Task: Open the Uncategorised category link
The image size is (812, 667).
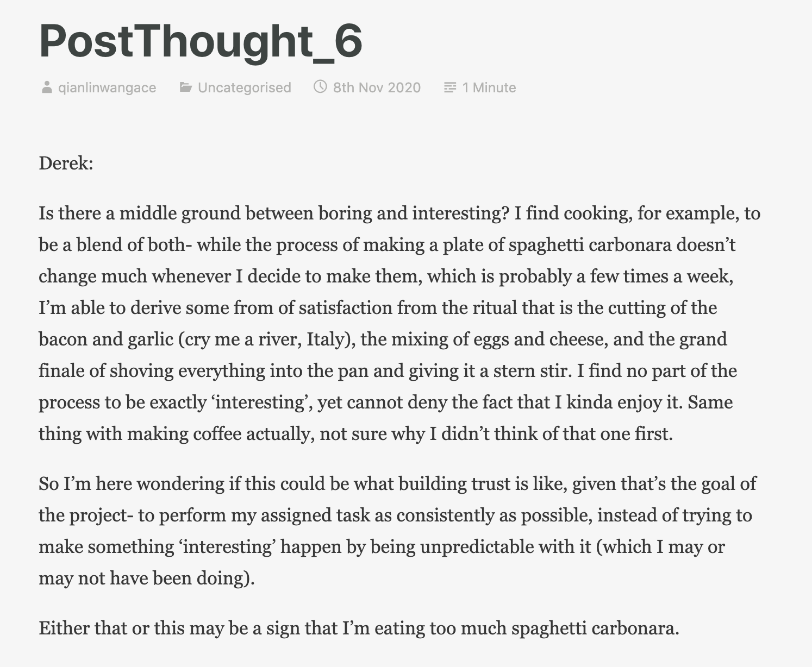Action: coord(245,88)
